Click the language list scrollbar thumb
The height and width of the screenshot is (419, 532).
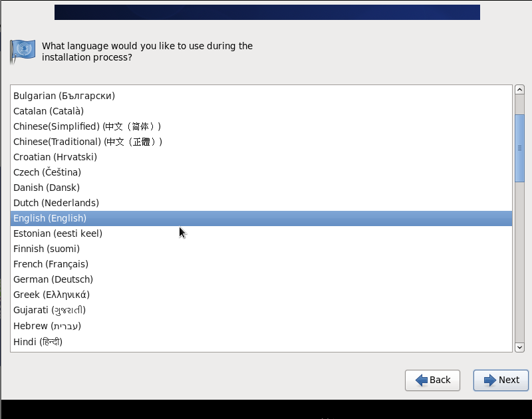tap(519, 148)
